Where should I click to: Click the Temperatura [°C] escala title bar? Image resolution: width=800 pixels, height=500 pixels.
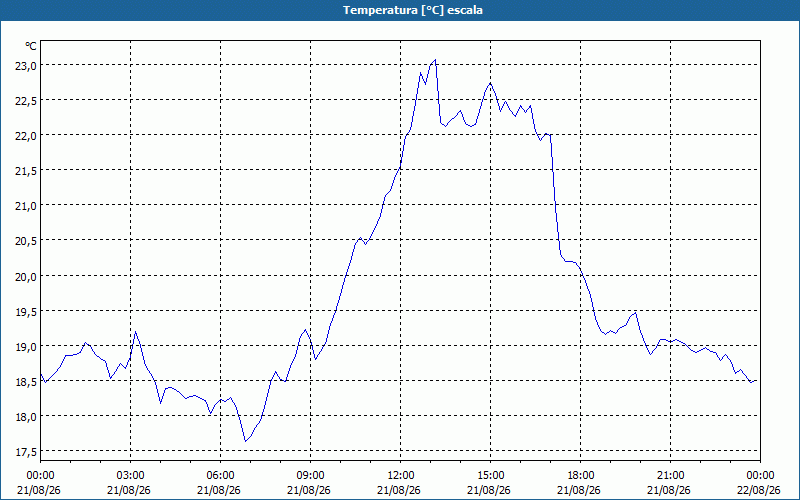400,10
